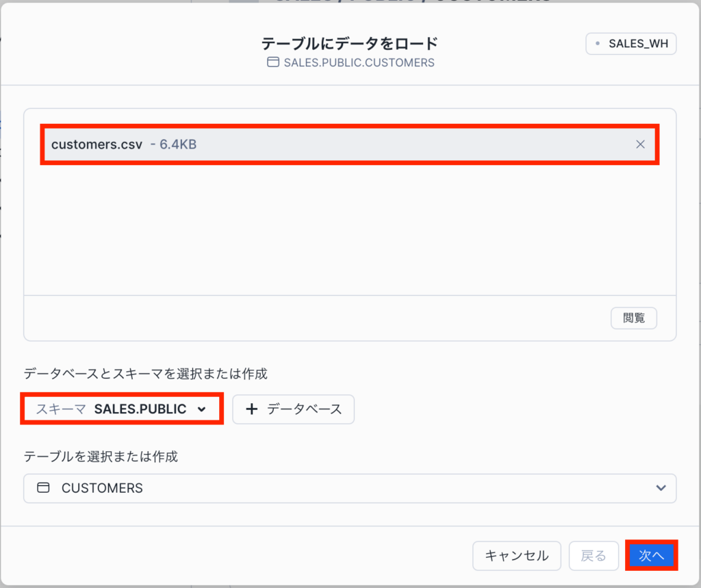This screenshot has height=588, width=701.
Task: Click the plus icon beside データベース
Action: point(251,409)
